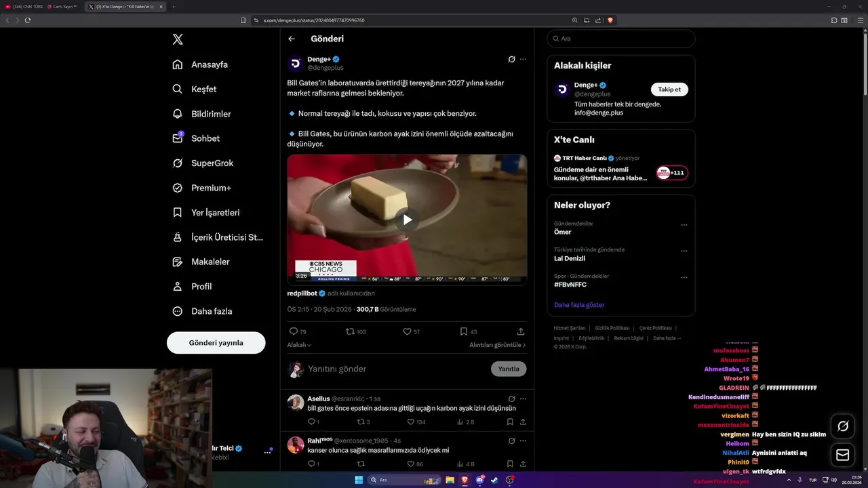Open redpillbot source account link
The height and width of the screenshot is (488, 868).
303,293
